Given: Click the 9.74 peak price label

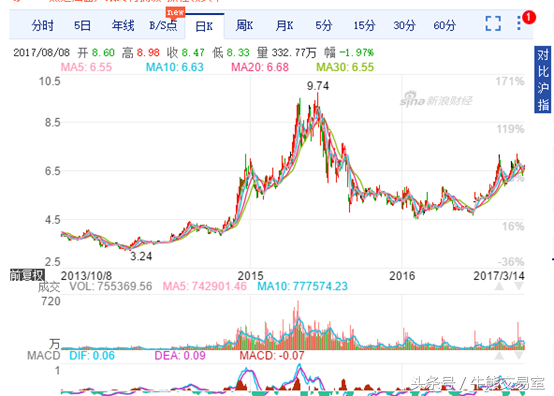Looking at the screenshot, I should (318, 86).
